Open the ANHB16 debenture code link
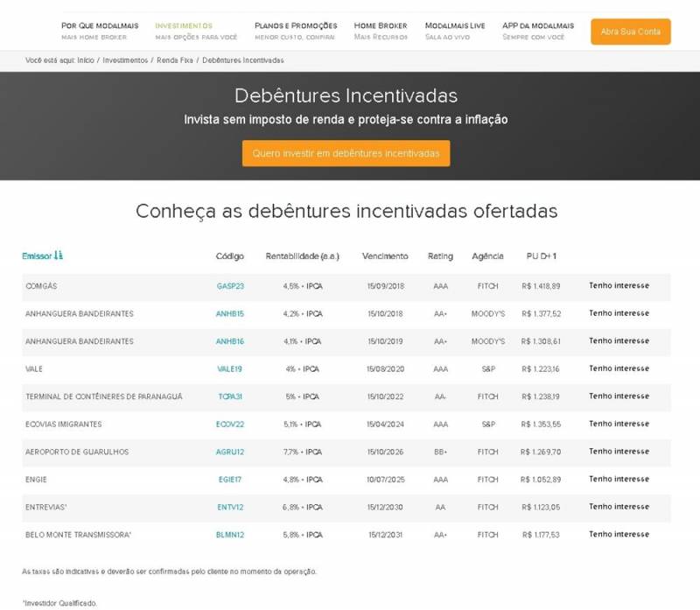 230,341
